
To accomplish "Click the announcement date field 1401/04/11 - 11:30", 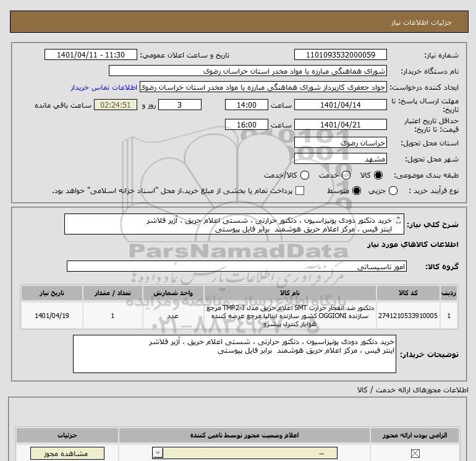I will [91, 54].
